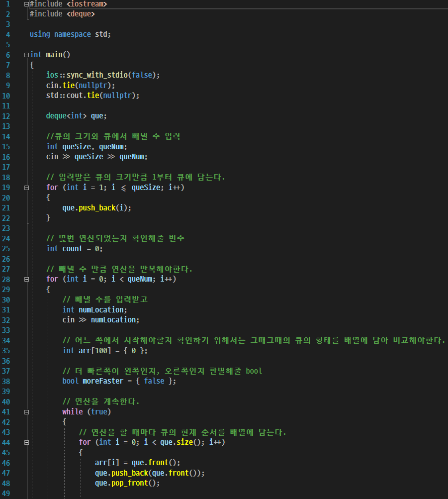Click 'cin' in cin >> numLocation line
Viewport: 448px width, 499px height.
tap(68, 320)
